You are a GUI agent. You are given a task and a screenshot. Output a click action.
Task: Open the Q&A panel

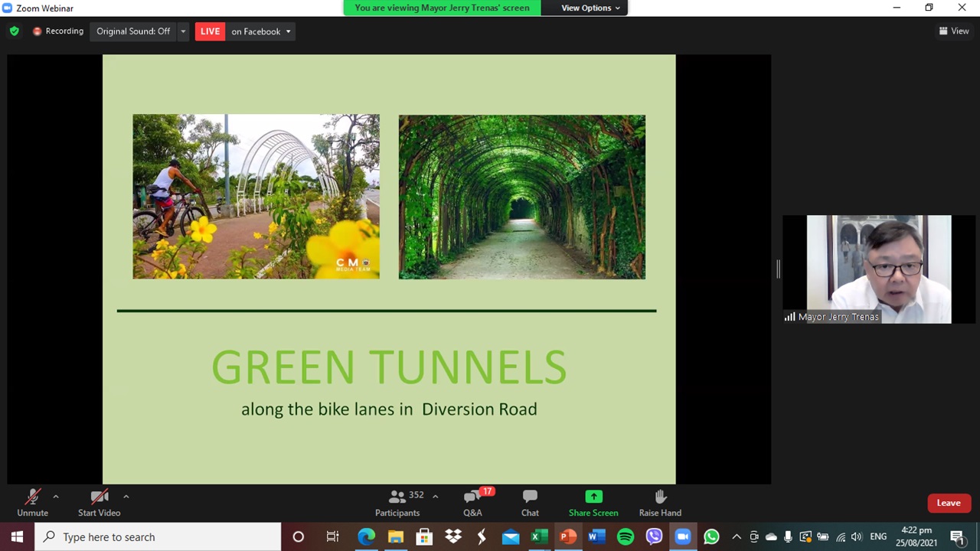(472, 503)
